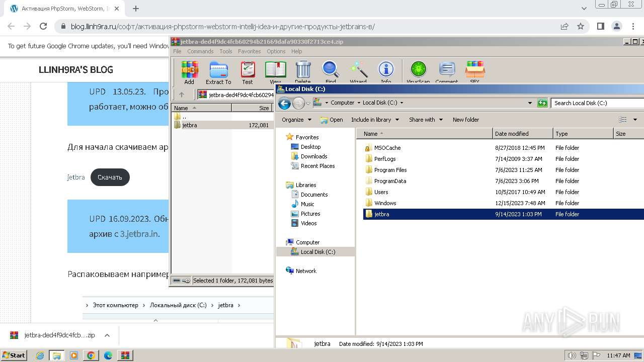Click Explorer's Forward navigation button

coord(298,103)
